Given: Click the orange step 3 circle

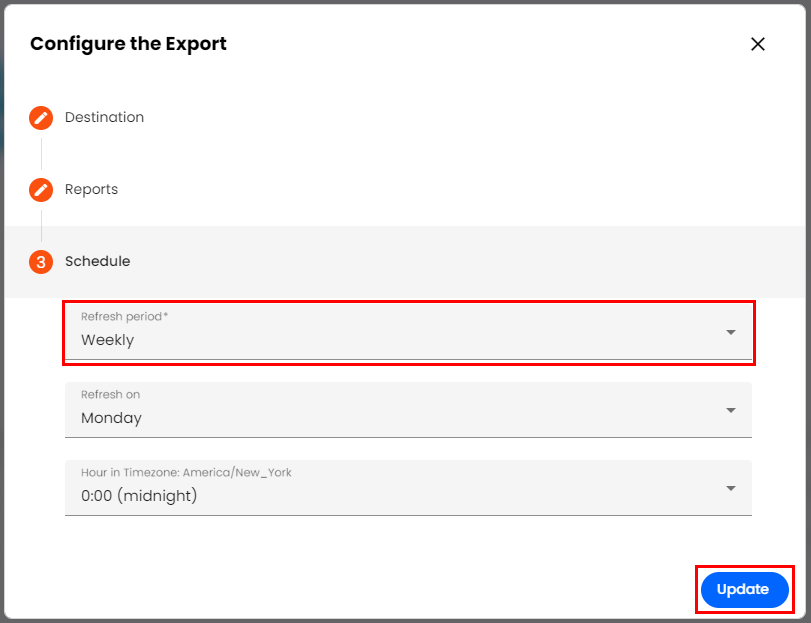Looking at the screenshot, I should pos(41,262).
